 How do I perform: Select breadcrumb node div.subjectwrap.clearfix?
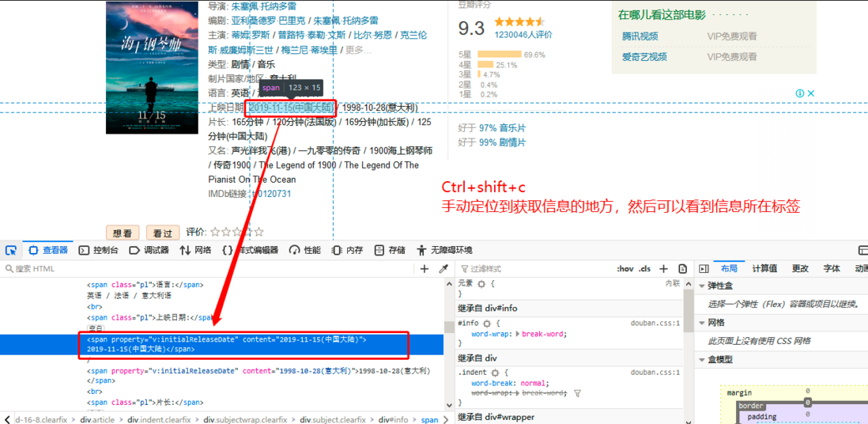[x=244, y=419]
